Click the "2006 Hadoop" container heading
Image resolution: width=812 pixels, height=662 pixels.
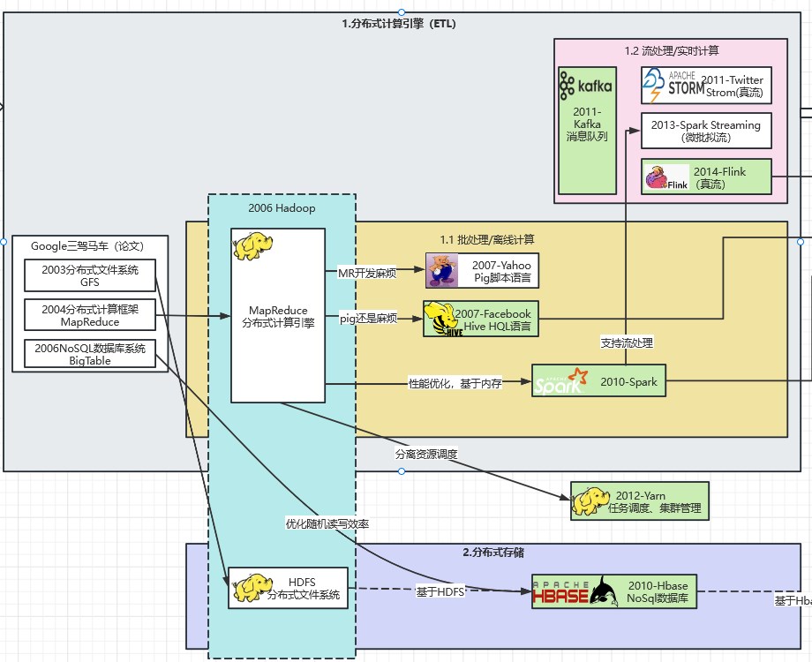(282, 208)
